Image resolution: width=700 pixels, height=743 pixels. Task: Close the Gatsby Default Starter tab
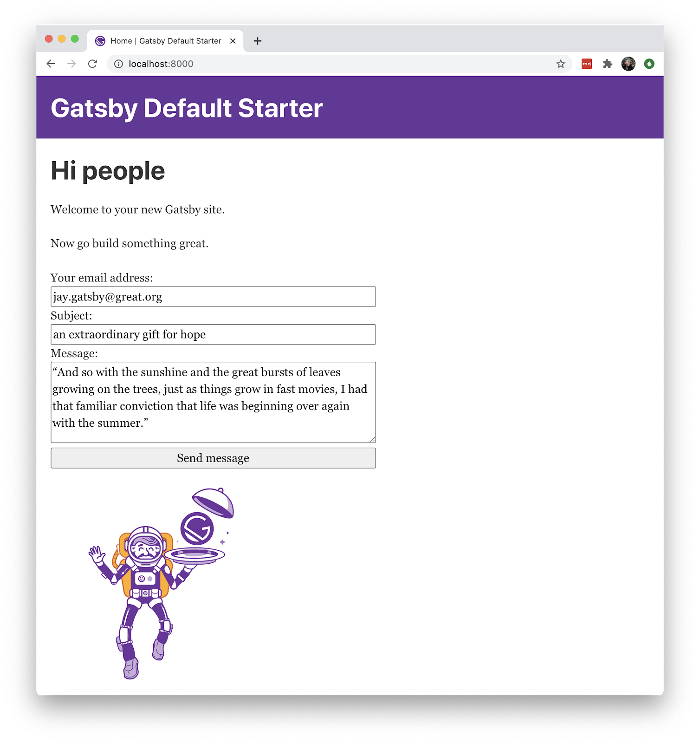[233, 41]
